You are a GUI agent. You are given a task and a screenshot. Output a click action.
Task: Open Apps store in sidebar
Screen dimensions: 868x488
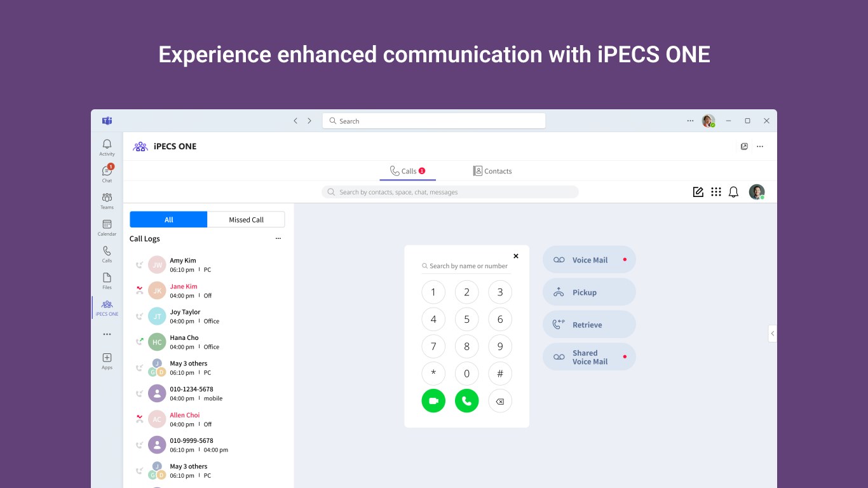107,361
